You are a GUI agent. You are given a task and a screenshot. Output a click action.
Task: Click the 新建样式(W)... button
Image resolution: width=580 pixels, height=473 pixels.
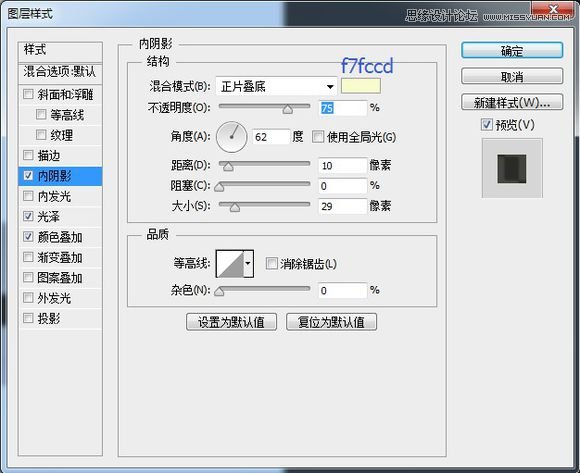[512, 102]
